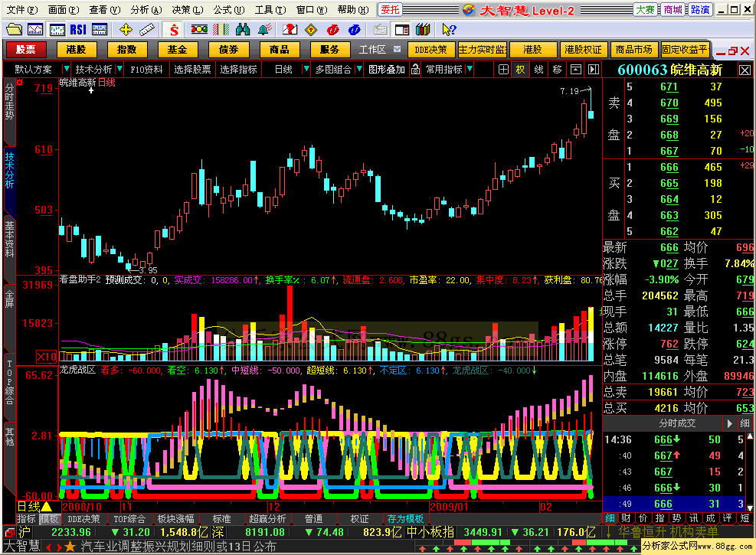This screenshot has height=555, width=756.
Task: Open the folder icon in toolbar
Action: coord(14,30)
